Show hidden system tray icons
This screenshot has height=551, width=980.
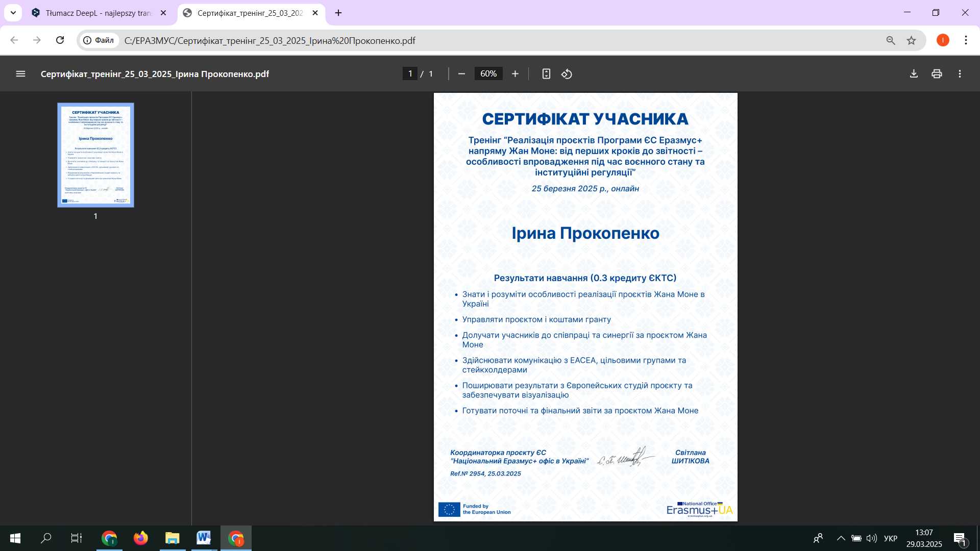[x=841, y=538]
